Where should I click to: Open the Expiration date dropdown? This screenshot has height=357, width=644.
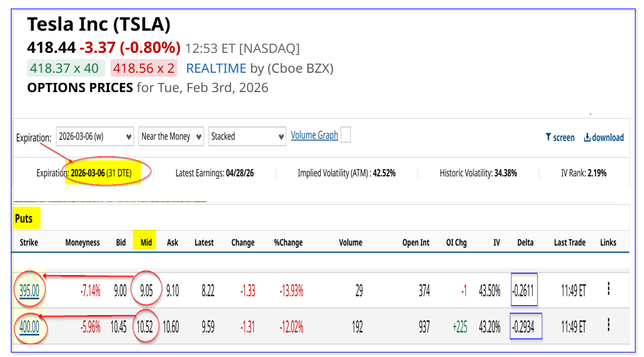[95, 136]
